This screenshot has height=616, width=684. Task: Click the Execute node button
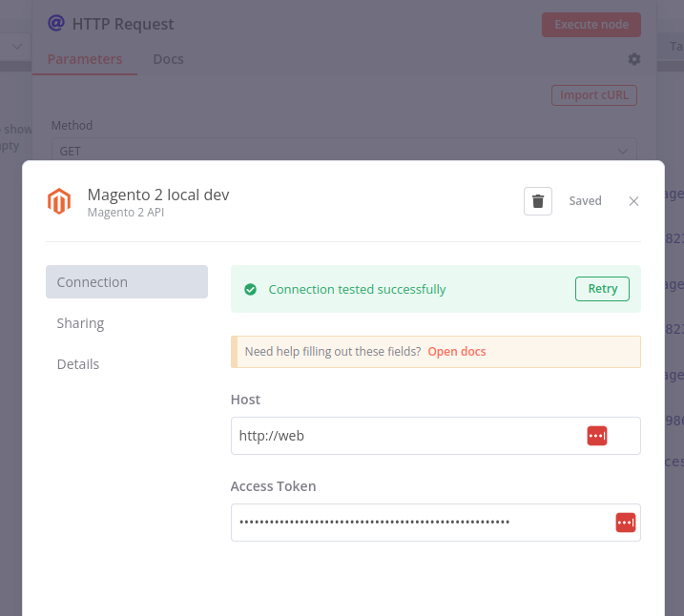[591, 25]
